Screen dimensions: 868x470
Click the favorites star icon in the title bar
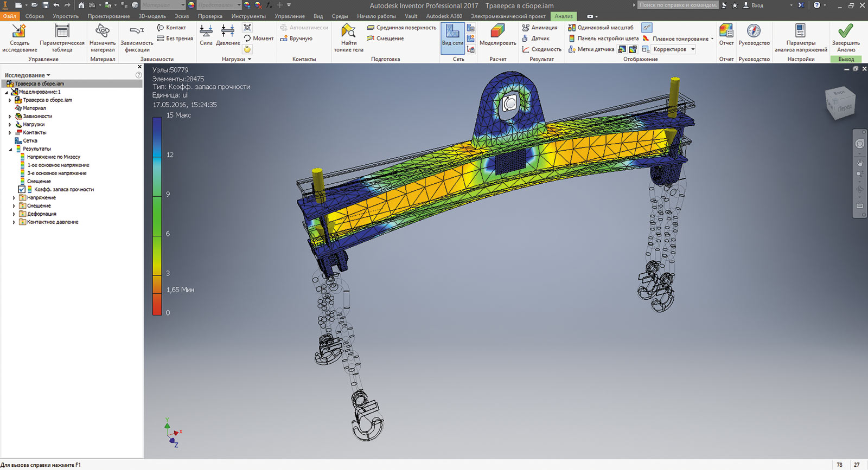click(x=735, y=5)
